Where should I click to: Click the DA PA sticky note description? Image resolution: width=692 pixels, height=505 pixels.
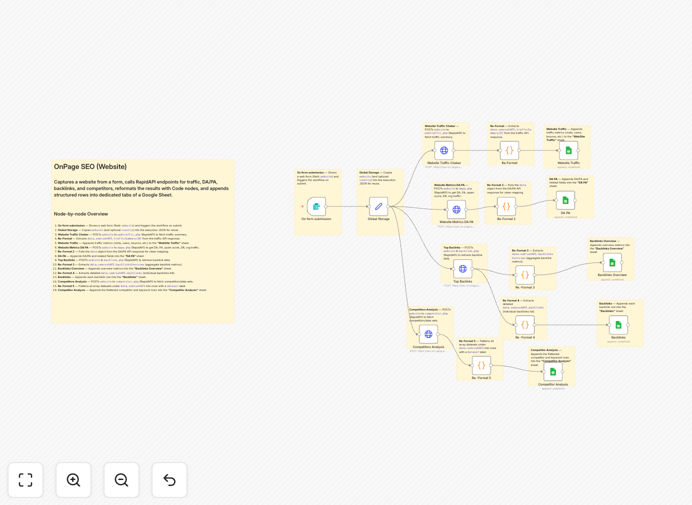(x=569, y=183)
